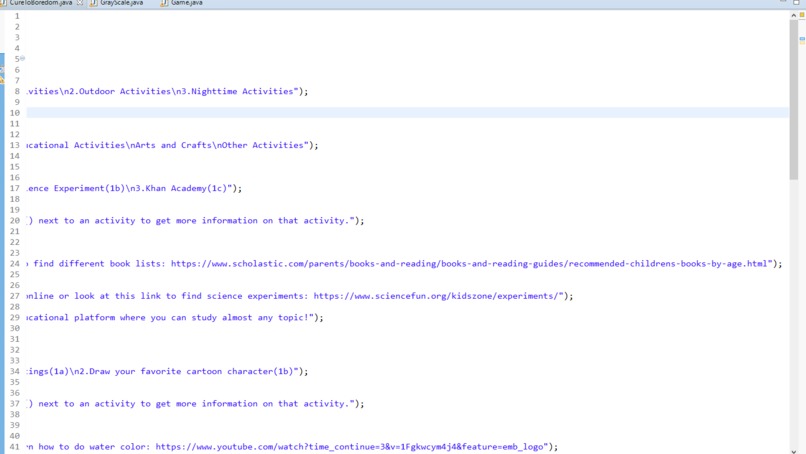Click the Java file icon on GrayScale.java tab
The width and height of the screenshot is (806, 454).
click(94, 3)
